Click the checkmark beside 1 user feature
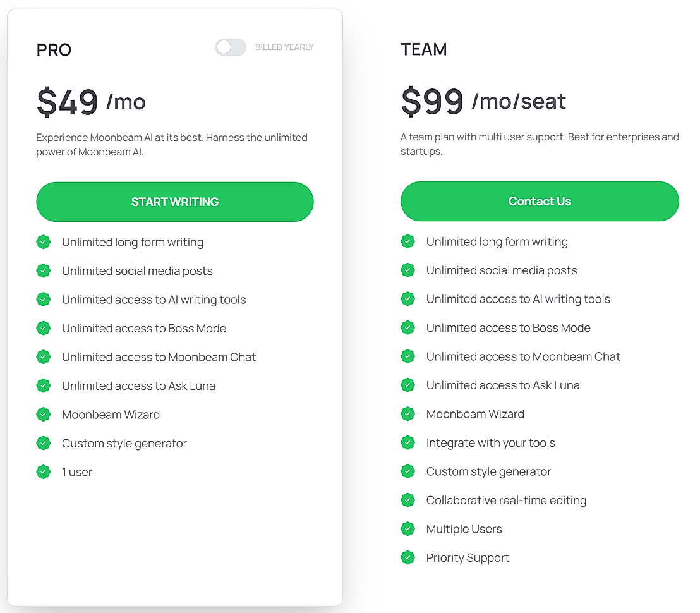 coord(43,471)
